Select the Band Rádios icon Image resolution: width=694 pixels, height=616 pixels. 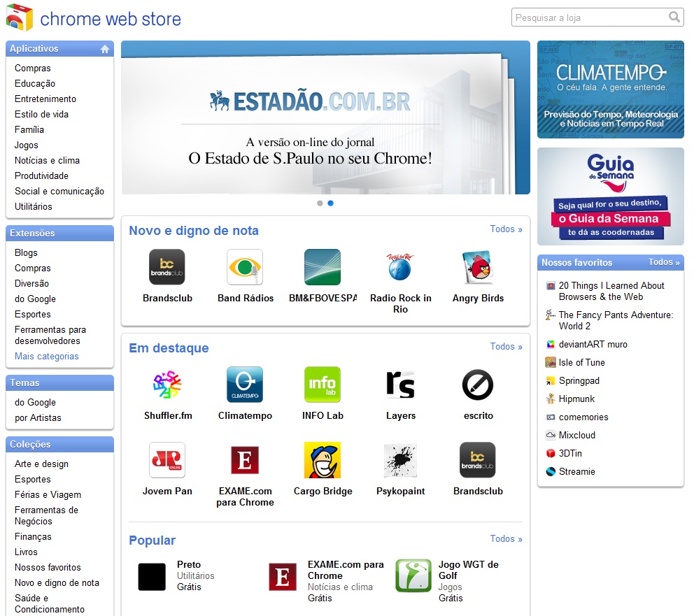pyautogui.click(x=245, y=266)
